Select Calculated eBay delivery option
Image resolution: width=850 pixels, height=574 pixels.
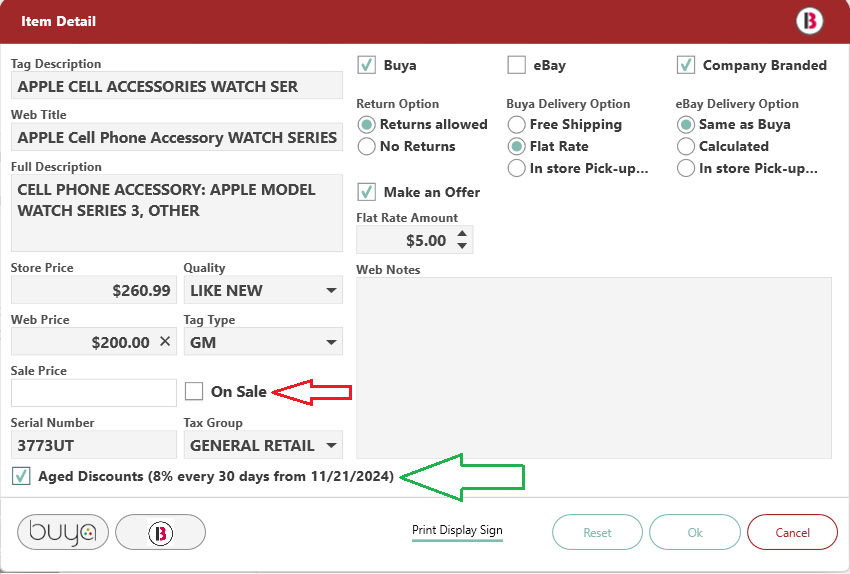[x=686, y=146]
